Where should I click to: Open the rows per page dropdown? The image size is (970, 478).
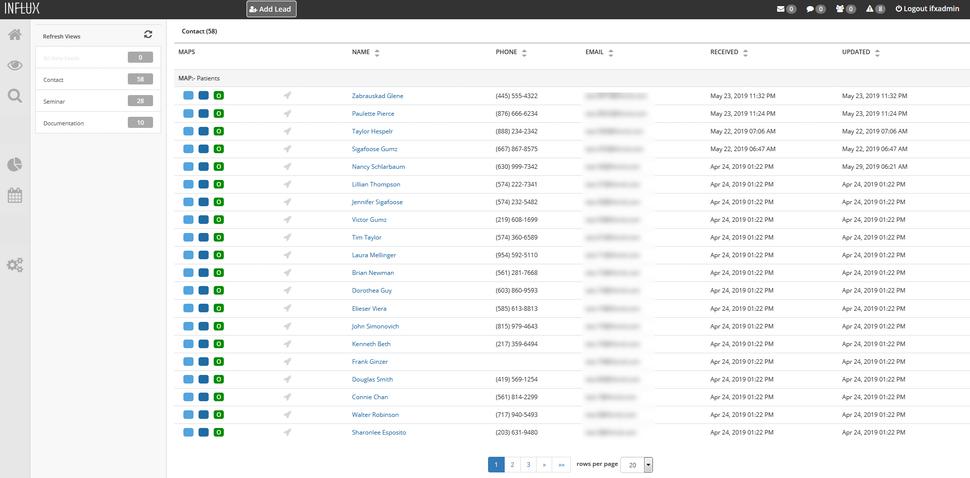(648, 465)
